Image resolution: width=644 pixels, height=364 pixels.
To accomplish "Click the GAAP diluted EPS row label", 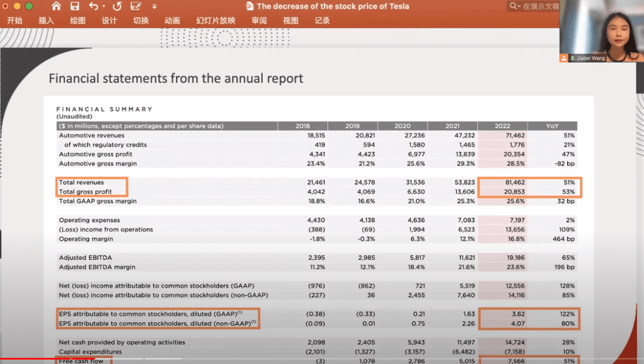I will (150, 314).
